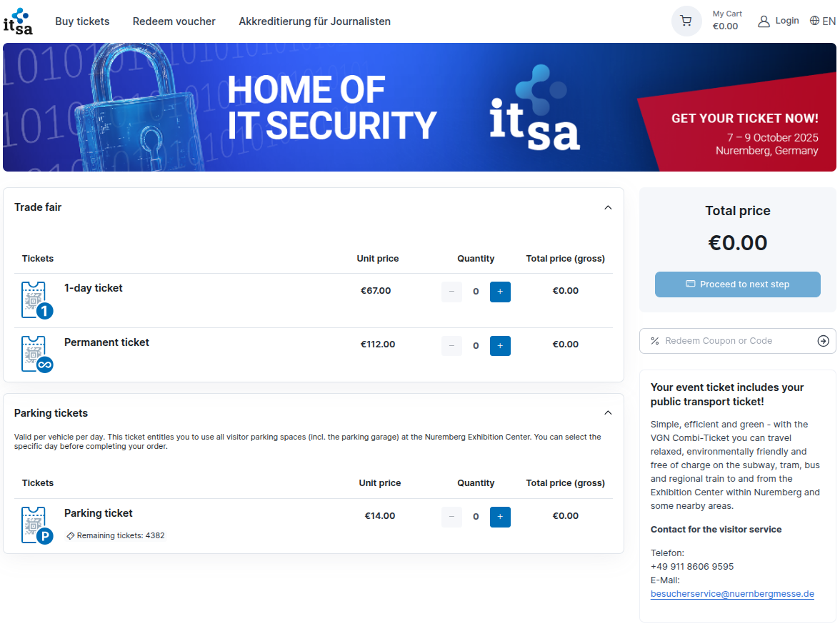Increase Permanent ticket quantity
840x624 pixels.
click(500, 346)
